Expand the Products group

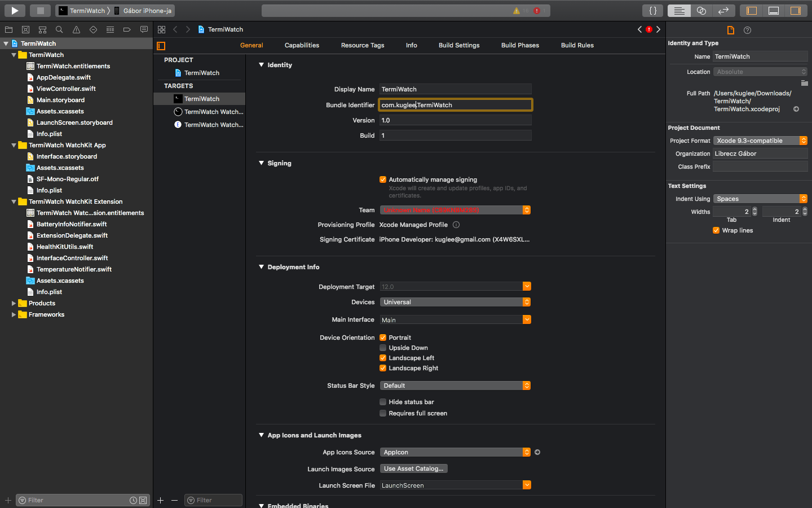tap(14, 303)
